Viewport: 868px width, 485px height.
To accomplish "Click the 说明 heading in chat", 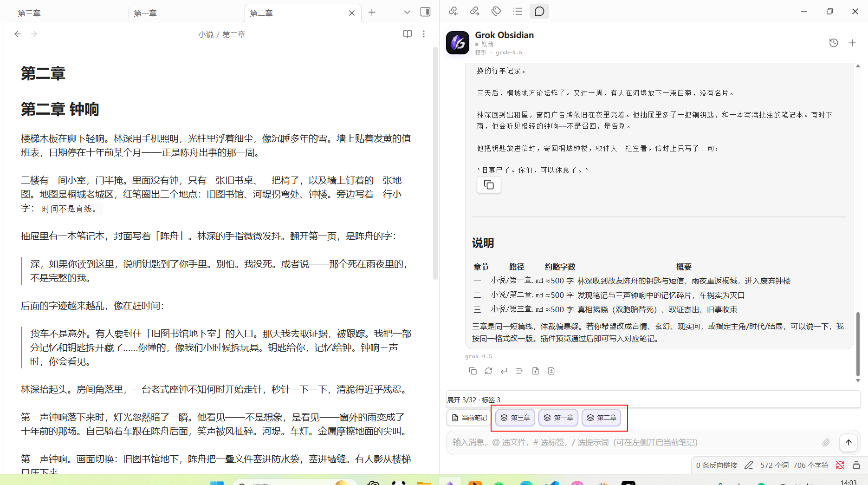I will (483, 243).
